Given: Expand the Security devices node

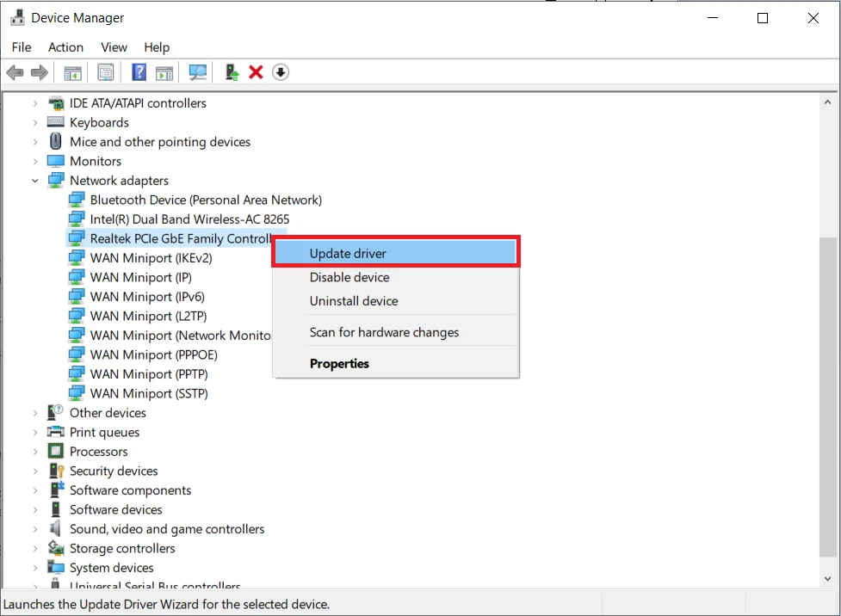Looking at the screenshot, I should (x=35, y=471).
